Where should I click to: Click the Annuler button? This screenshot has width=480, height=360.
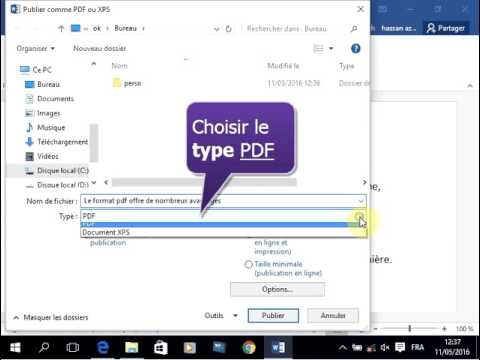[x=333, y=315]
